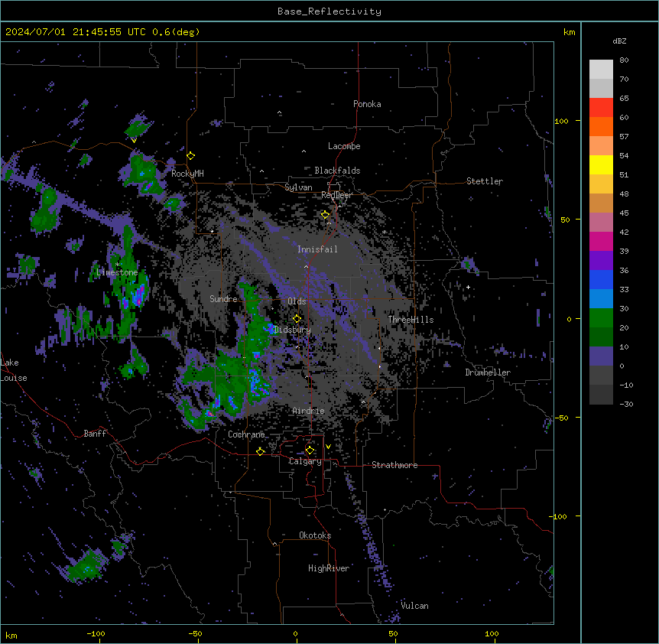The width and height of the screenshot is (659, 644).
Task: Select the dark blue 33-36 dBZ legend swatch
Action: coord(601,280)
